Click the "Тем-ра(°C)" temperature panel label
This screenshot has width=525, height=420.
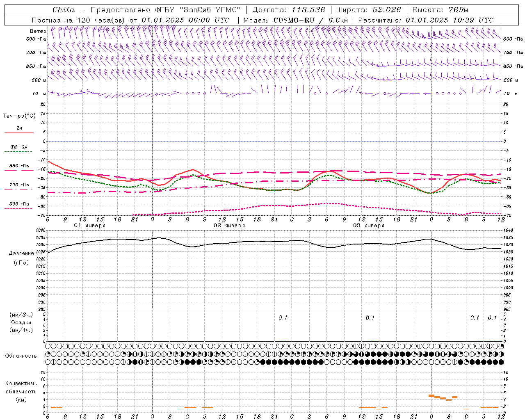click(19, 116)
